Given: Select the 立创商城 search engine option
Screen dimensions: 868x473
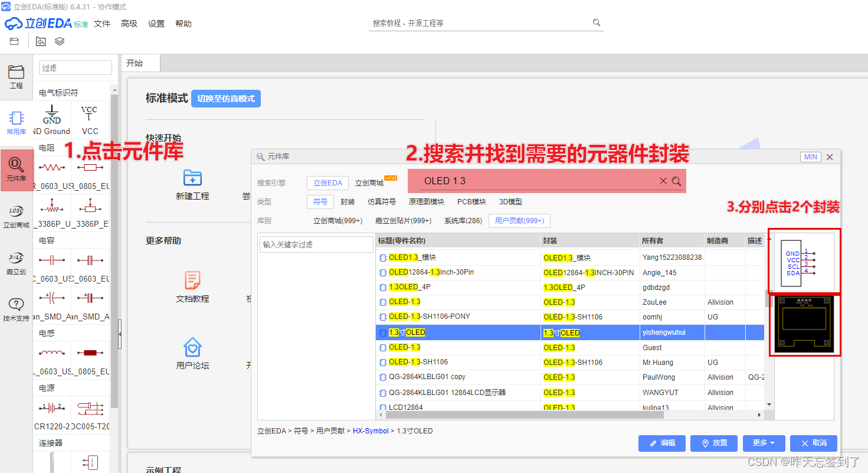Looking at the screenshot, I should point(369,183).
